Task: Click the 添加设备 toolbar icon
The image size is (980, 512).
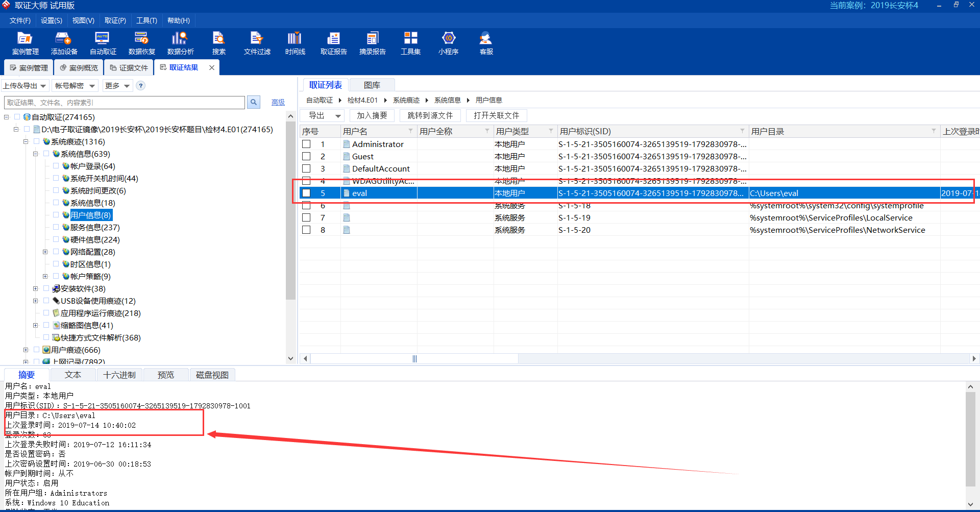Action: tap(64, 43)
